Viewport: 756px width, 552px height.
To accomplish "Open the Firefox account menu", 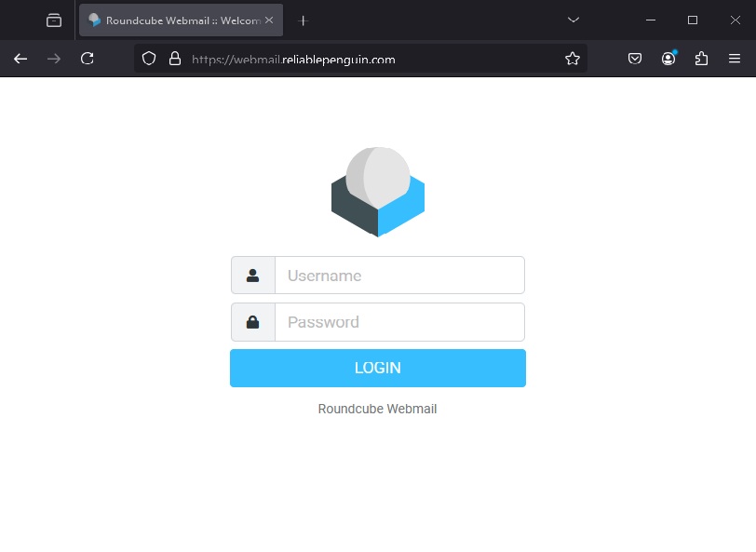I will (668, 59).
